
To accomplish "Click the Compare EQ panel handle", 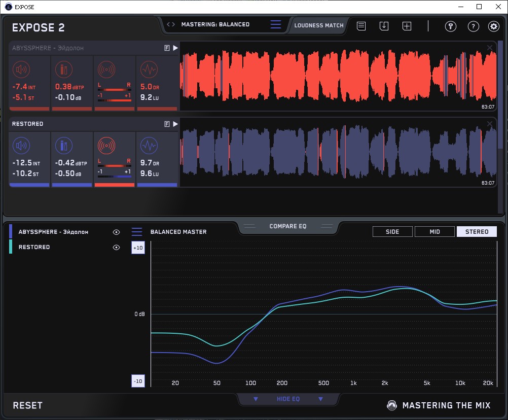I will [287, 226].
